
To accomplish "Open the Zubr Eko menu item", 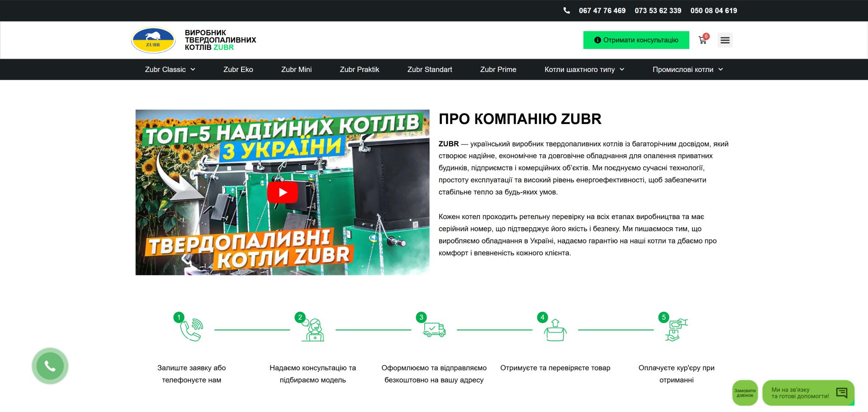I will click(x=238, y=69).
